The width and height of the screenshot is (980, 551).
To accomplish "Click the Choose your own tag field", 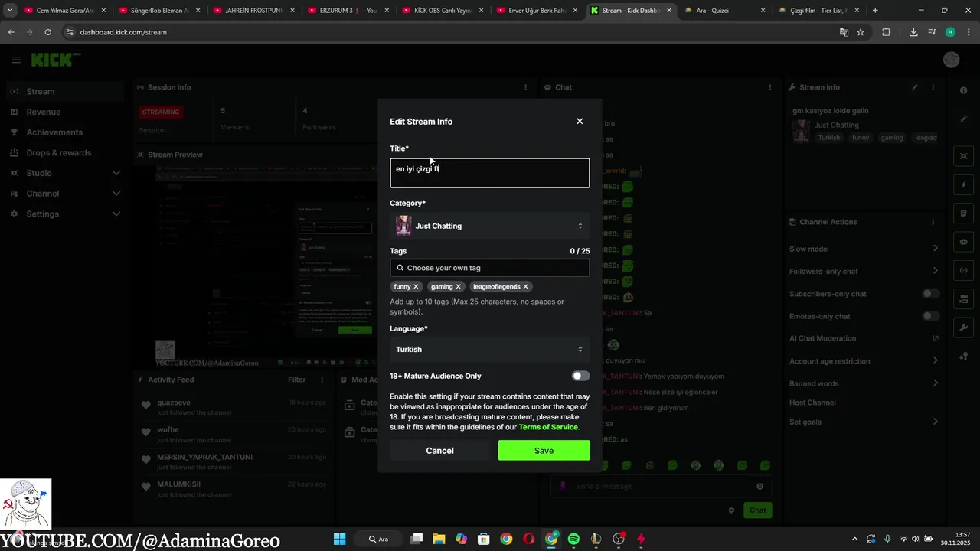I will [490, 268].
